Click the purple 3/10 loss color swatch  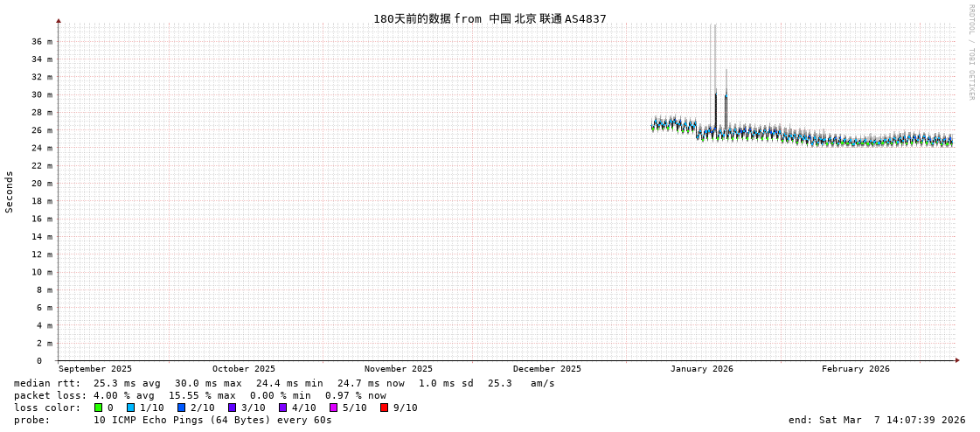tap(232, 408)
